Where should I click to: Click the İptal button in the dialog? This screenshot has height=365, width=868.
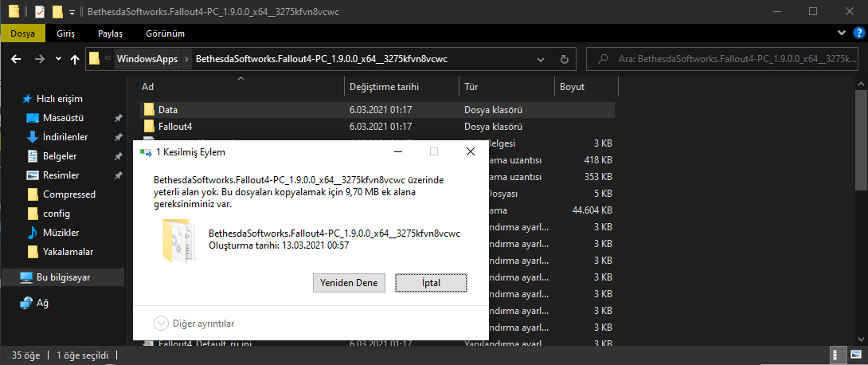(x=432, y=282)
